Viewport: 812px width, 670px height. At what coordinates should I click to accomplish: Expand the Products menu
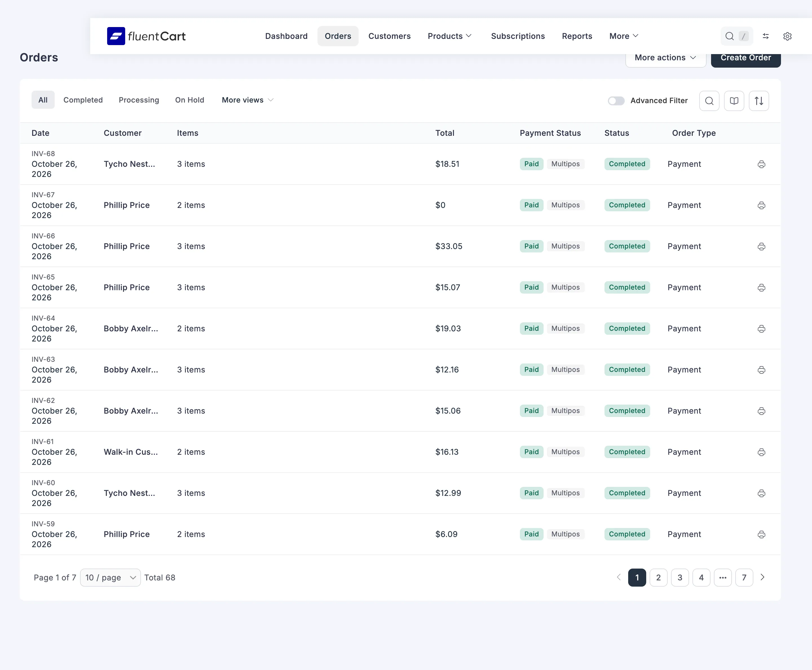point(450,36)
